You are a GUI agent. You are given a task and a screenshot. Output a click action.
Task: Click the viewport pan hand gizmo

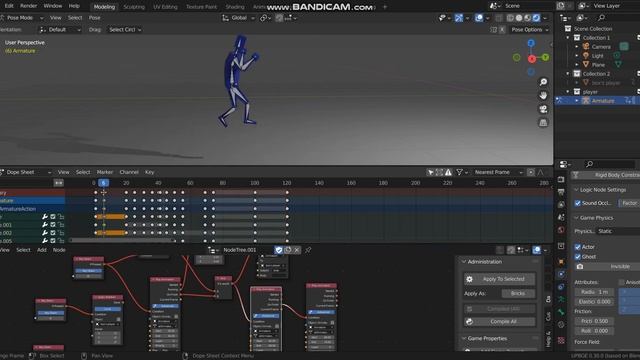[543, 96]
